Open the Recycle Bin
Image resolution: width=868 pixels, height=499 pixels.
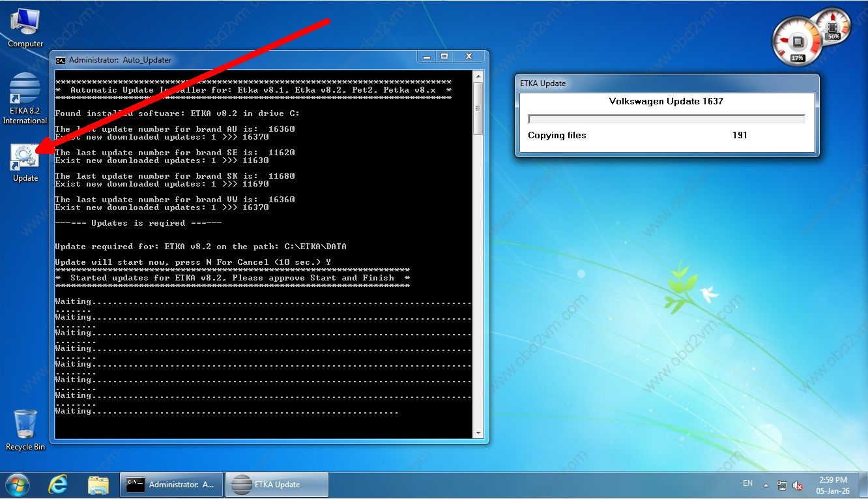point(25,428)
